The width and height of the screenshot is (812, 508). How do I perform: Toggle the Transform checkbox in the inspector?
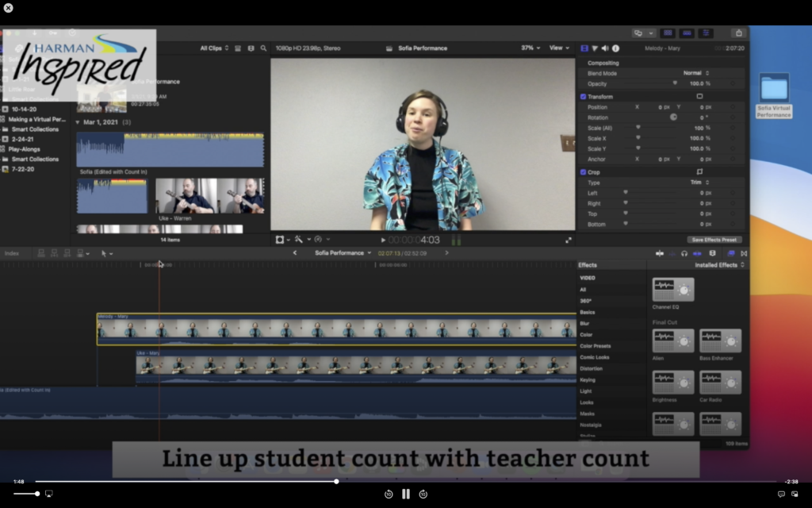tap(583, 97)
